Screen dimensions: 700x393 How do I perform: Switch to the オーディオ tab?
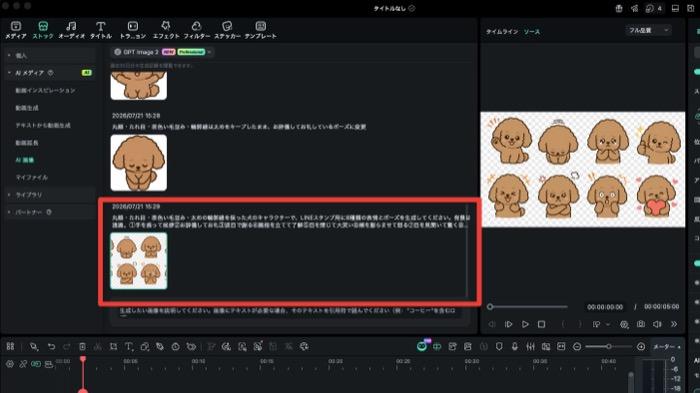point(71,30)
